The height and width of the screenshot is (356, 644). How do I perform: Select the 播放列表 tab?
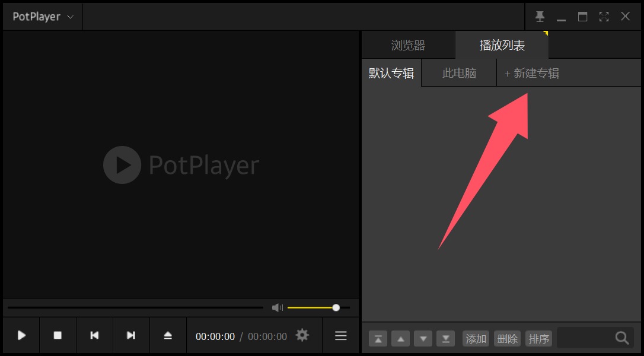pyautogui.click(x=502, y=45)
